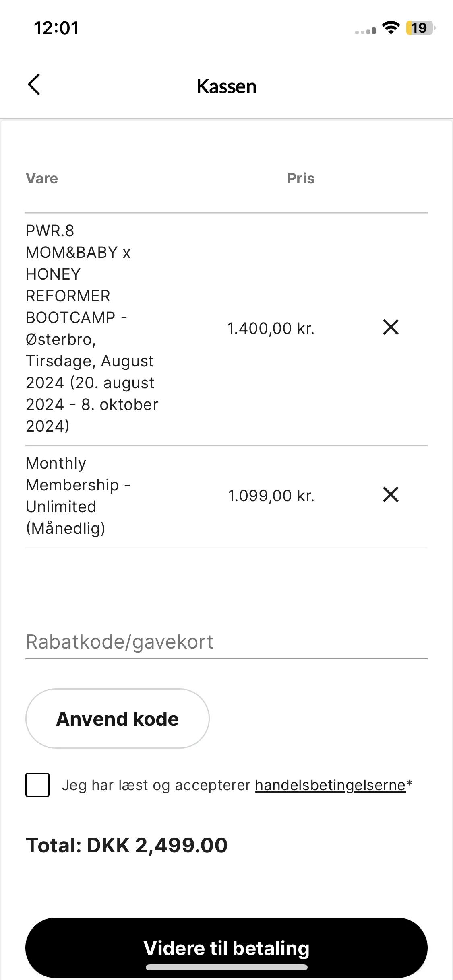Tick the terms acceptance checkbox

pos(37,784)
